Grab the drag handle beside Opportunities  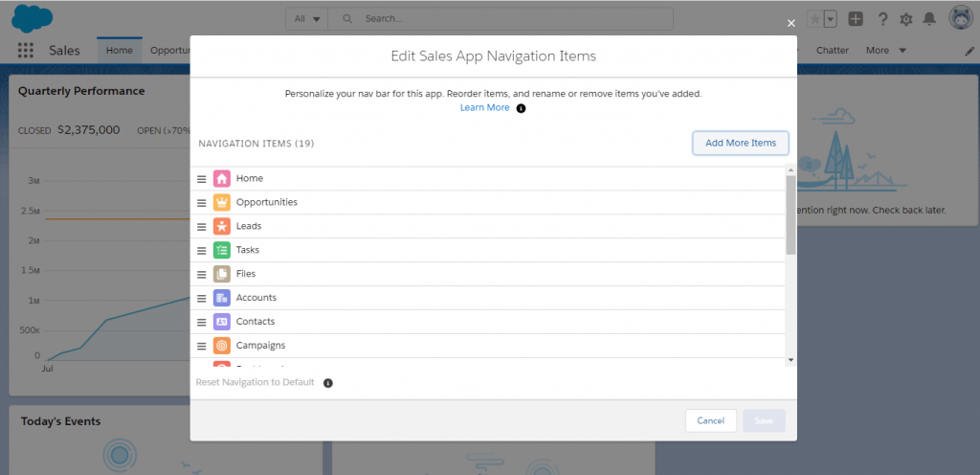tap(201, 202)
